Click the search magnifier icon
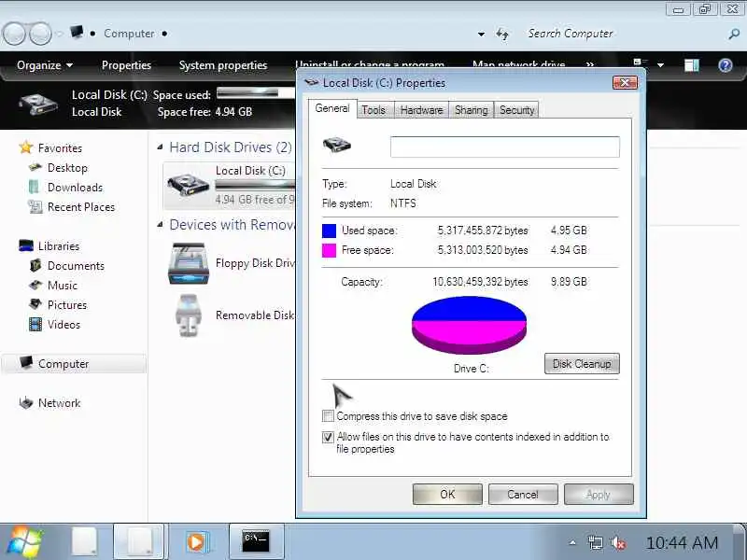This screenshot has width=747, height=560. point(734,34)
